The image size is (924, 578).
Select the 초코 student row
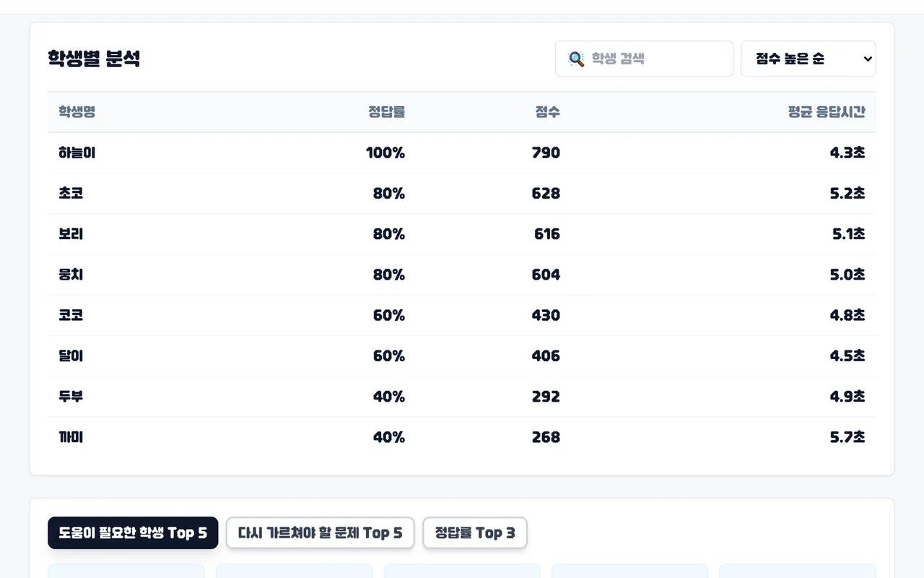tap(462, 194)
